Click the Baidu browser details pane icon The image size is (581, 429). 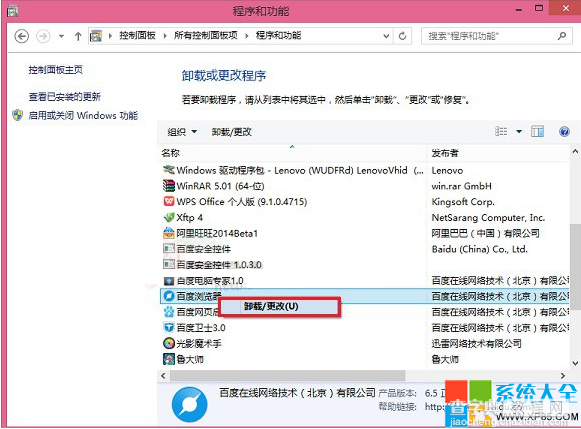(189, 405)
